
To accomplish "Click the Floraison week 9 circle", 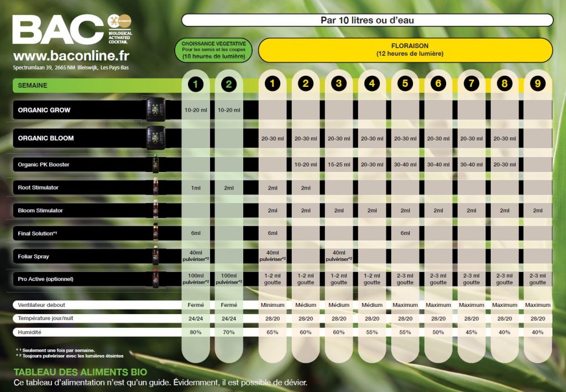I will point(537,84).
